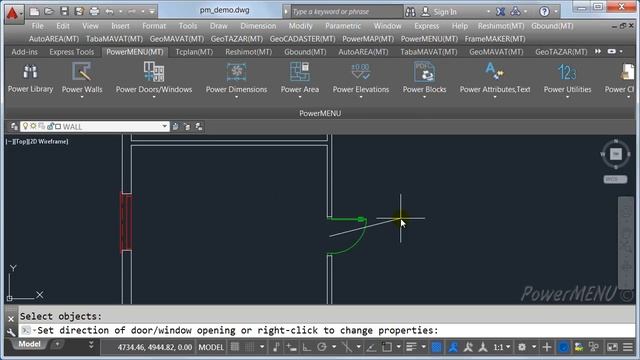This screenshot has width=640, height=360.
Task: Open the Power Elevations tool
Action: [361, 78]
